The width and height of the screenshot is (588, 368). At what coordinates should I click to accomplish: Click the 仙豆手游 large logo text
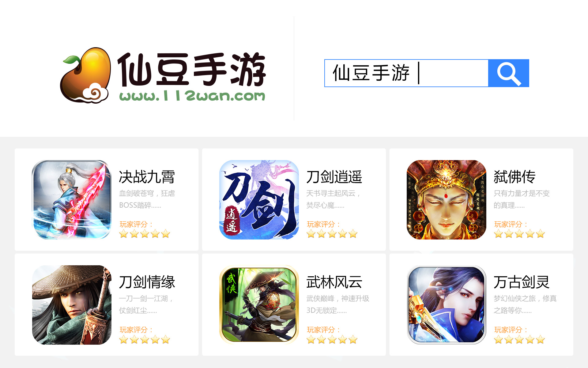192,69
